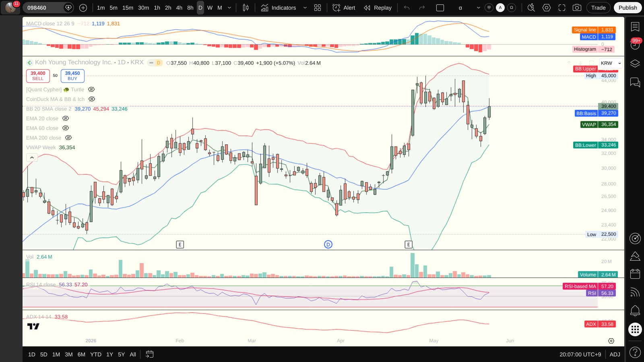Screen dimensions: 644x362
Task: Open the target circle icon in right sidebar
Action: (x=635, y=239)
